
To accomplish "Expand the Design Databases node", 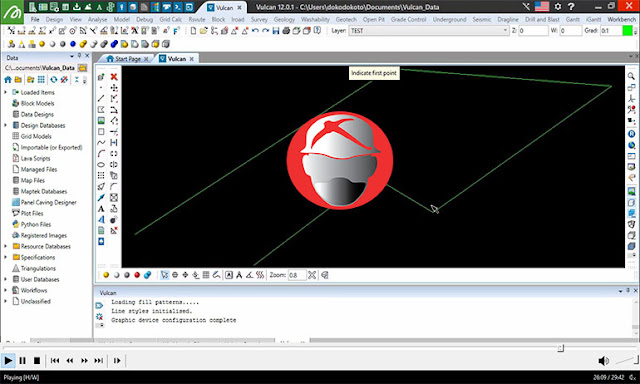I will coord(5,125).
